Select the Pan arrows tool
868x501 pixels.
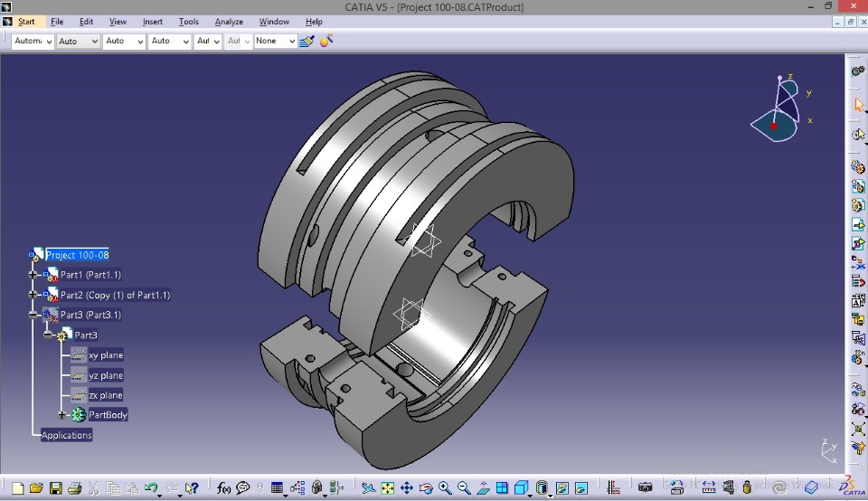pos(407,487)
